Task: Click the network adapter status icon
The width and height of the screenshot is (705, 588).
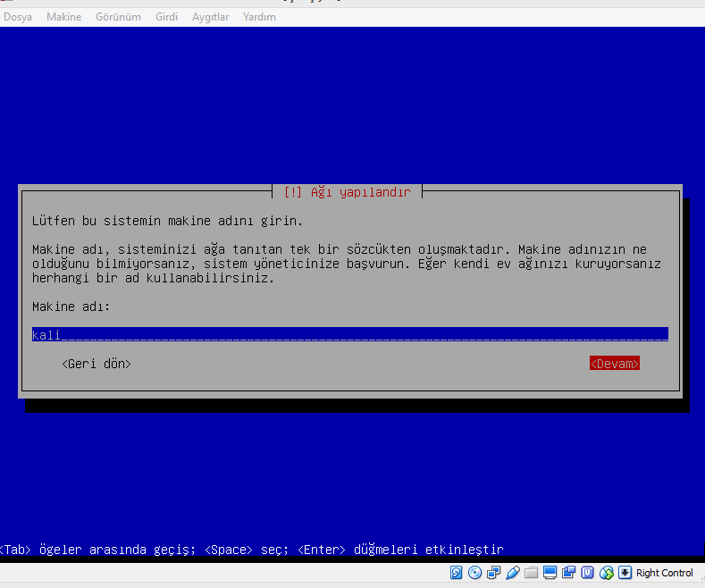Action: [493, 573]
